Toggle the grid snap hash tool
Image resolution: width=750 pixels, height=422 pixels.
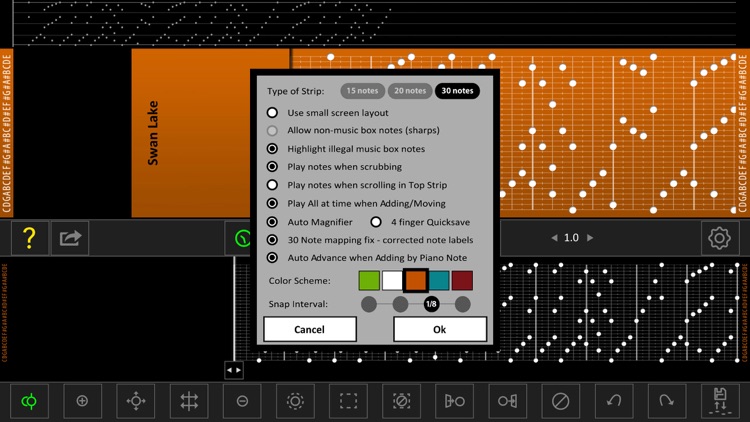pos(189,401)
